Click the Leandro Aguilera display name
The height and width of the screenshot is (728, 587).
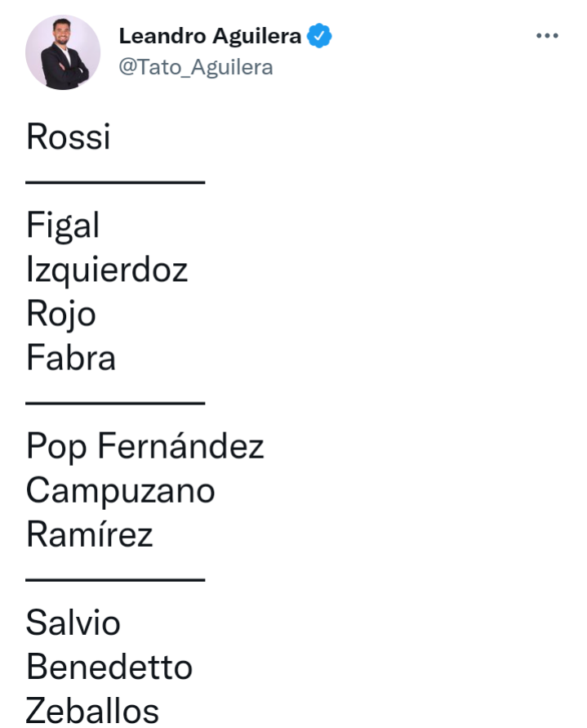pyautogui.click(x=210, y=36)
